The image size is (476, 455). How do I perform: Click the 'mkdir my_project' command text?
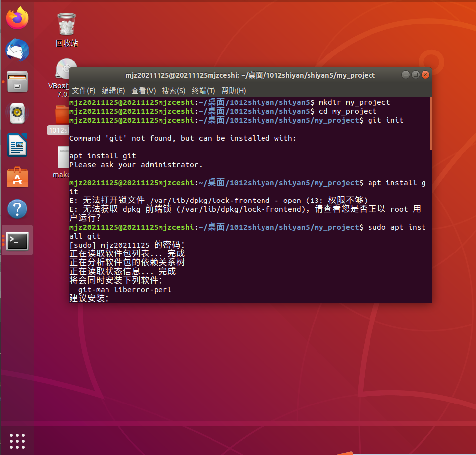click(x=354, y=102)
